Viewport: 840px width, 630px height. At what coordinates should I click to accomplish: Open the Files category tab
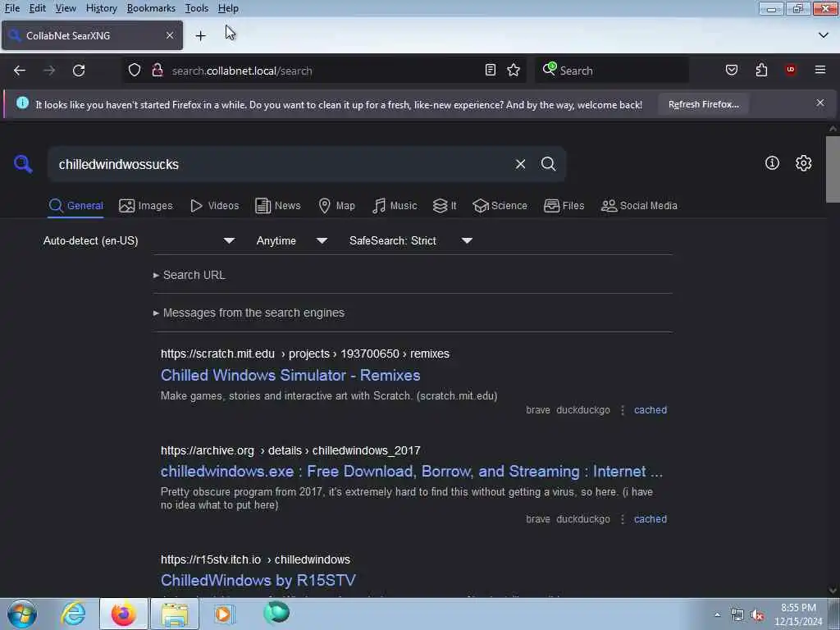pyautogui.click(x=564, y=206)
